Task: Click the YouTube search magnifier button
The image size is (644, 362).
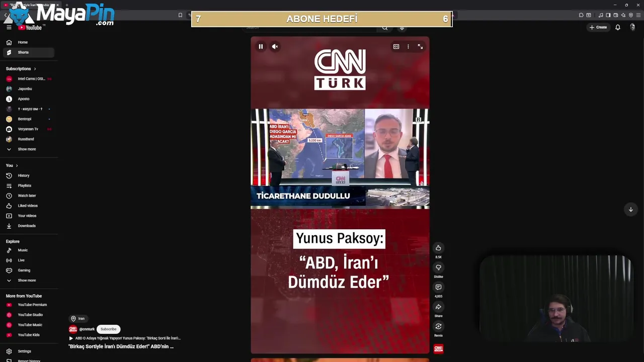Action: (385, 28)
